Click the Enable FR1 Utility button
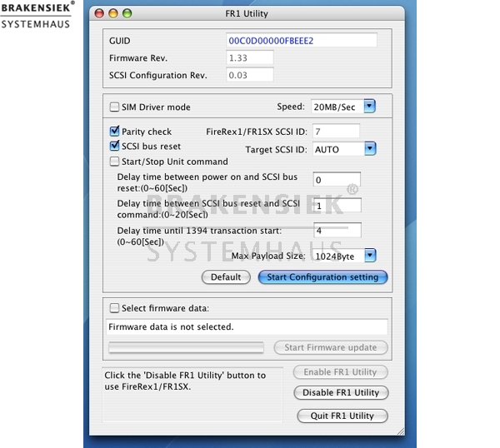 tap(340, 372)
